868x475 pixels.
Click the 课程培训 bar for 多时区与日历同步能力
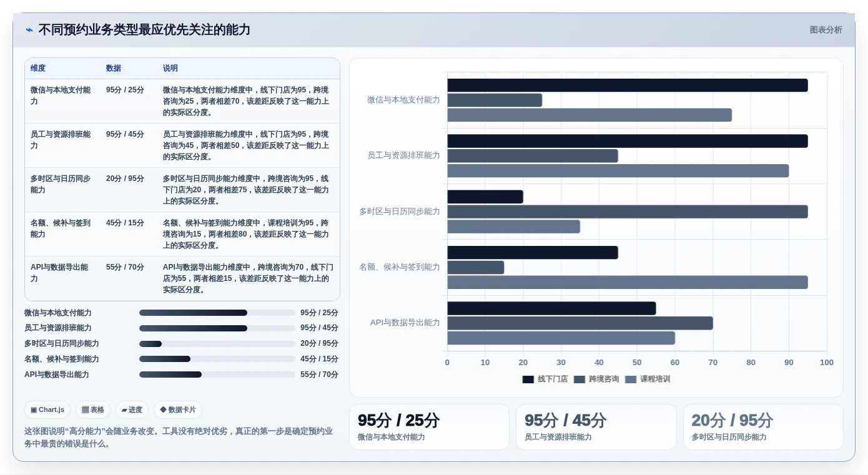[513, 227]
